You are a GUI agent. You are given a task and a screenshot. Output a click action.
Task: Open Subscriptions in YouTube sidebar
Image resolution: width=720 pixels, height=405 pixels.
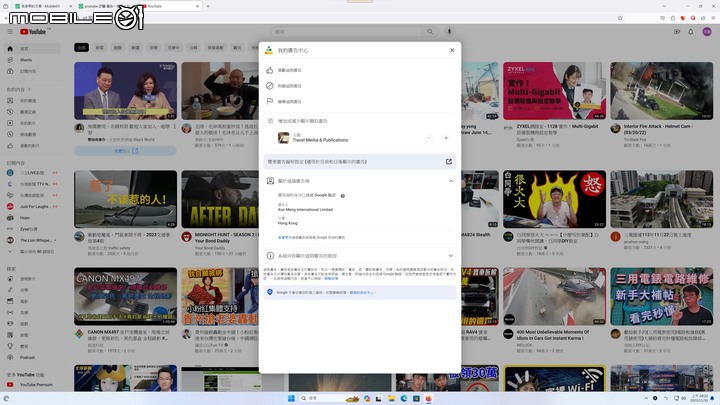[32, 71]
